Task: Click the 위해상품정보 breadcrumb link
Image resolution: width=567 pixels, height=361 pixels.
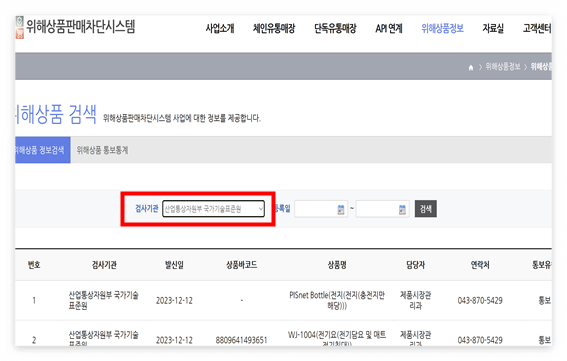Action: pos(503,67)
